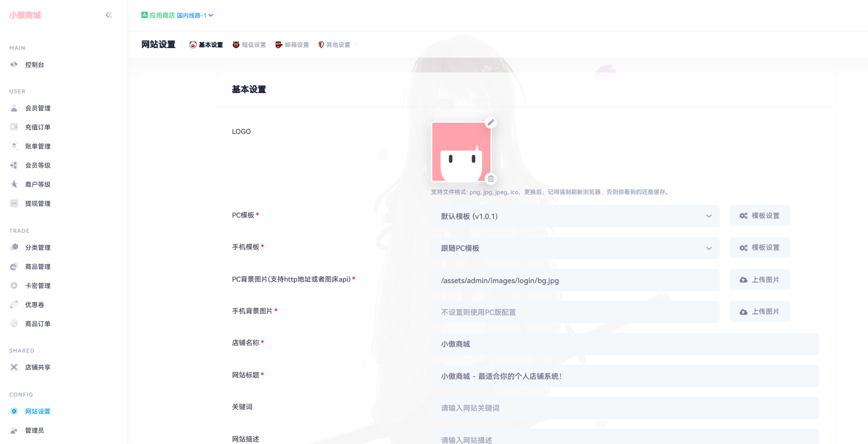The image size is (868, 444).
Task: Click 分类管理 sidebar icon
Action: pos(14,247)
